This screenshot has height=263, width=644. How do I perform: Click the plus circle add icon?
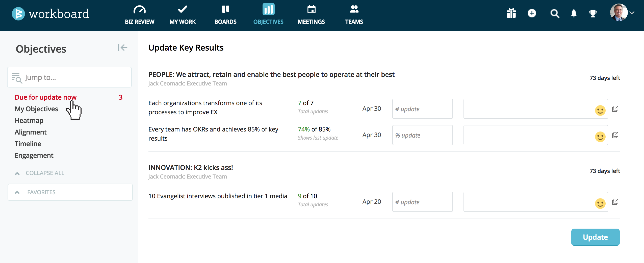pos(532,13)
